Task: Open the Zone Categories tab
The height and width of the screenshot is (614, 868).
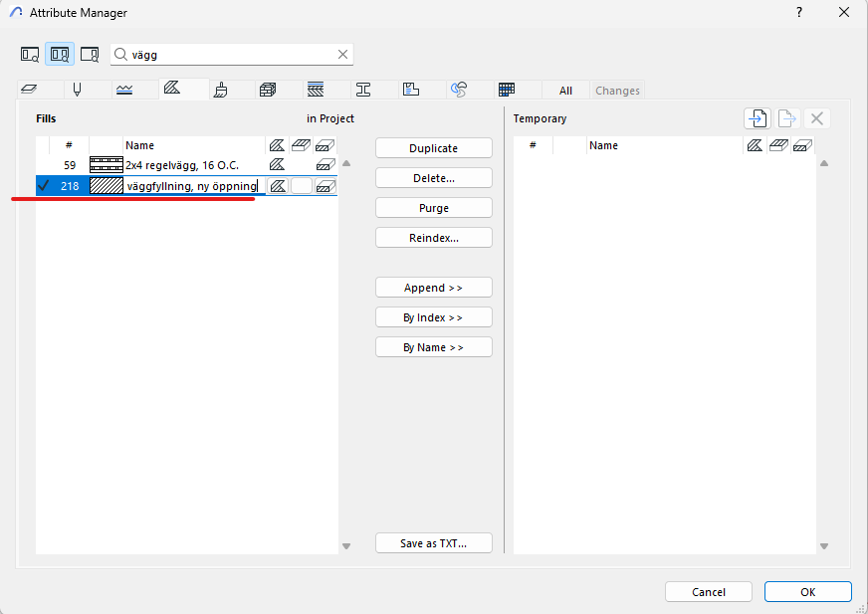Action: [x=411, y=90]
